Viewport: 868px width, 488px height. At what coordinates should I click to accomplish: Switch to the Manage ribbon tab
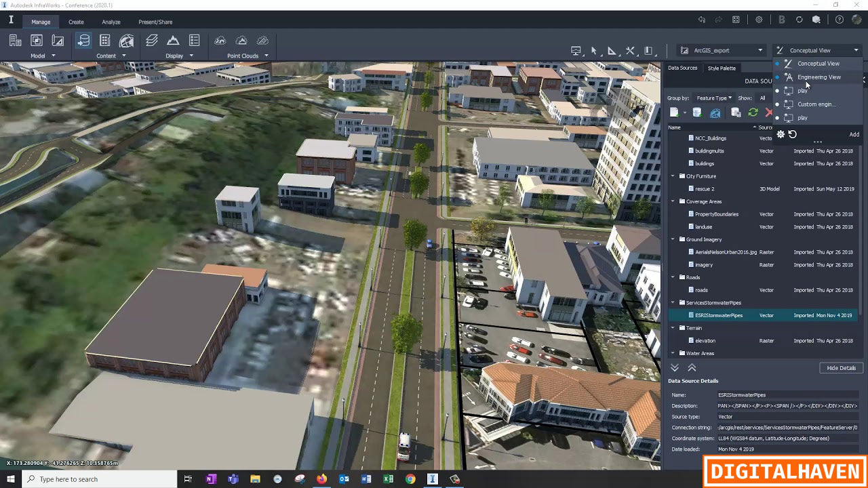point(41,22)
